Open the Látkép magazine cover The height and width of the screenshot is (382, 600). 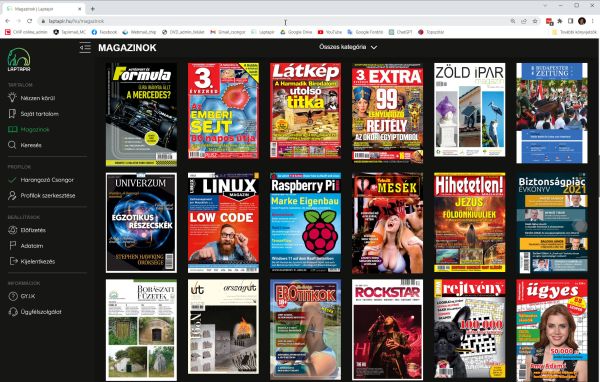click(x=305, y=111)
